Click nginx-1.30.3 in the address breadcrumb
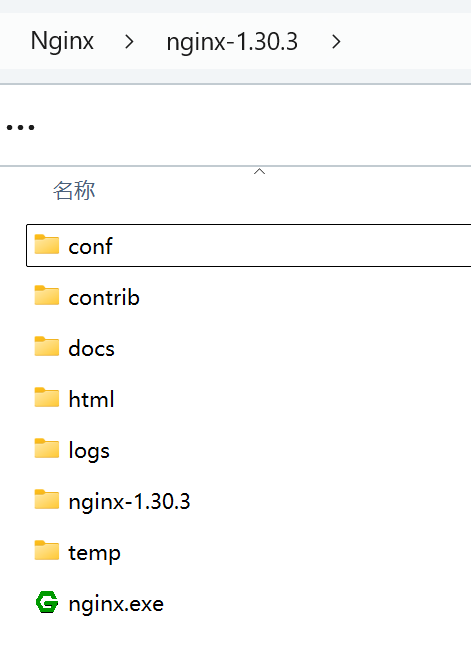Image resolution: width=471 pixels, height=648 pixels. pos(232,42)
